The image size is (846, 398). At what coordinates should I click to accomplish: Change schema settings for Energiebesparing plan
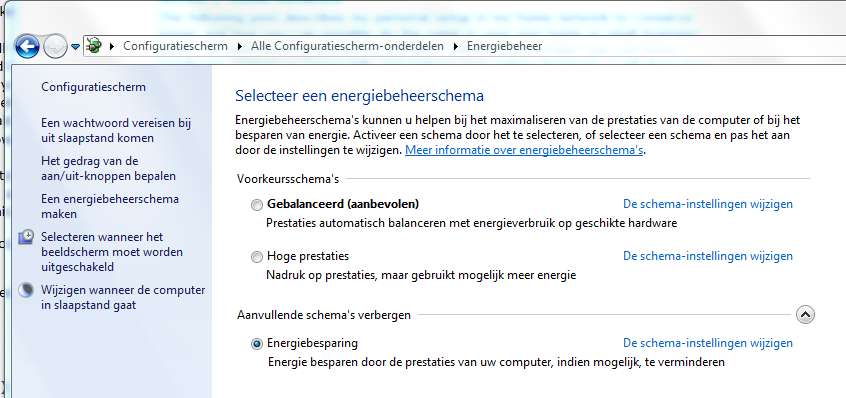click(708, 342)
